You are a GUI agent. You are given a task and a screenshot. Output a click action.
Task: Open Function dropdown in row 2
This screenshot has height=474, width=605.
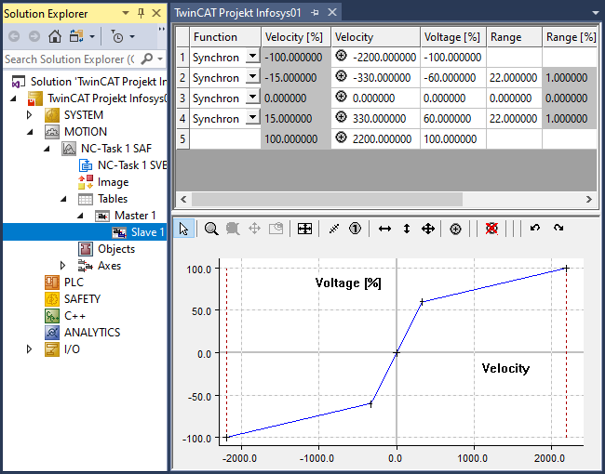[252, 76]
